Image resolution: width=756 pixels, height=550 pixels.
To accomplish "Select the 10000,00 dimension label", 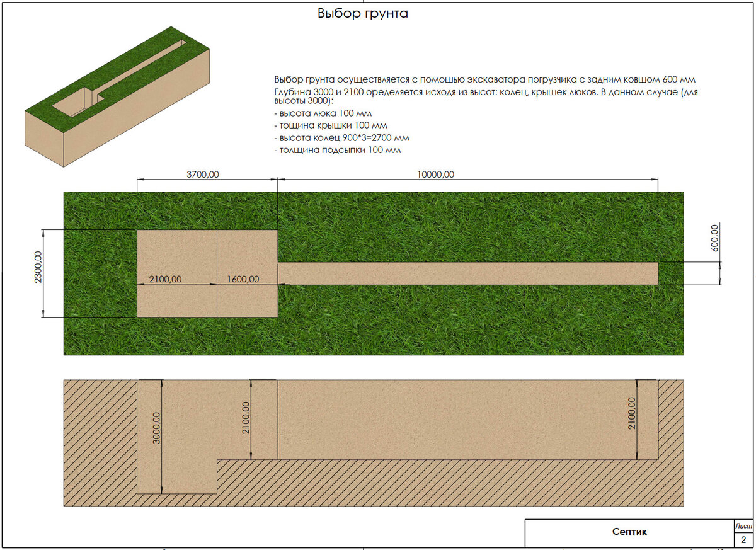I will tap(435, 175).
